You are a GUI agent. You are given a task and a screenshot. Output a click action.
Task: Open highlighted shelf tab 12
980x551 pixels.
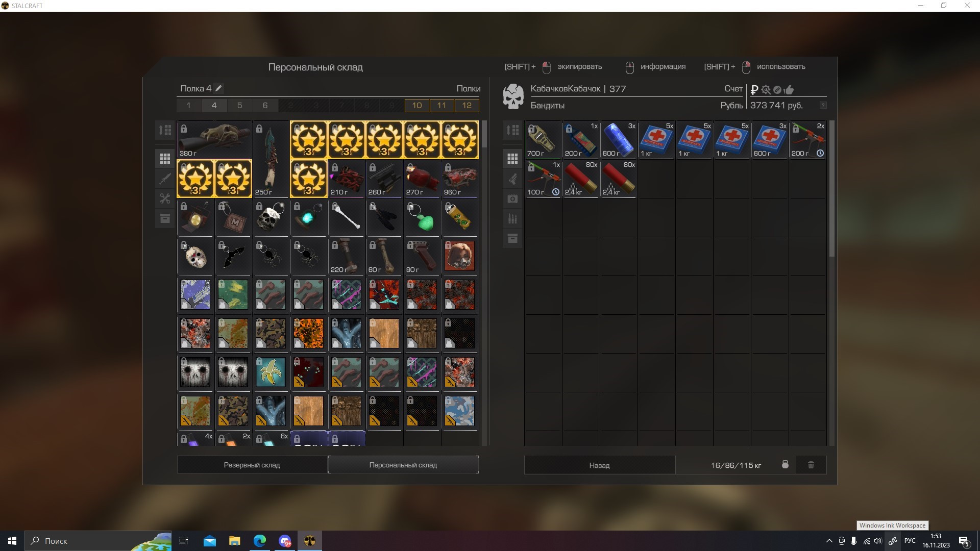tap(467, 105)
